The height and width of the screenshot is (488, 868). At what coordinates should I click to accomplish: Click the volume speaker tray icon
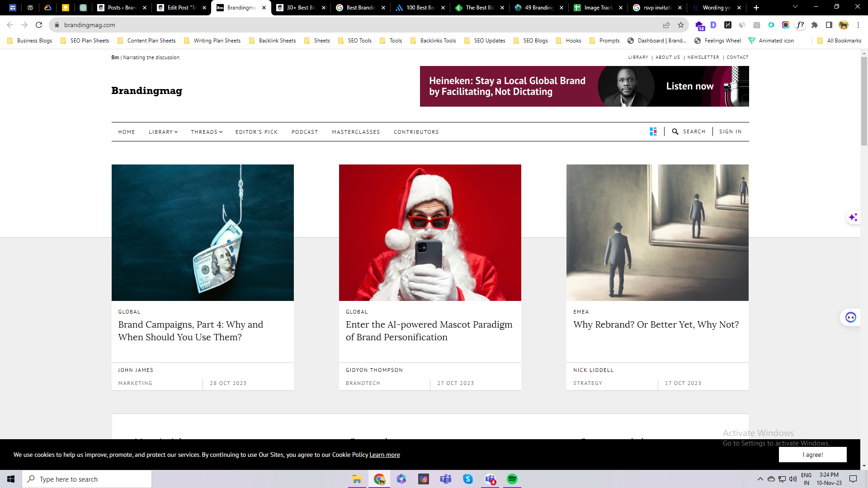(793, 479)
